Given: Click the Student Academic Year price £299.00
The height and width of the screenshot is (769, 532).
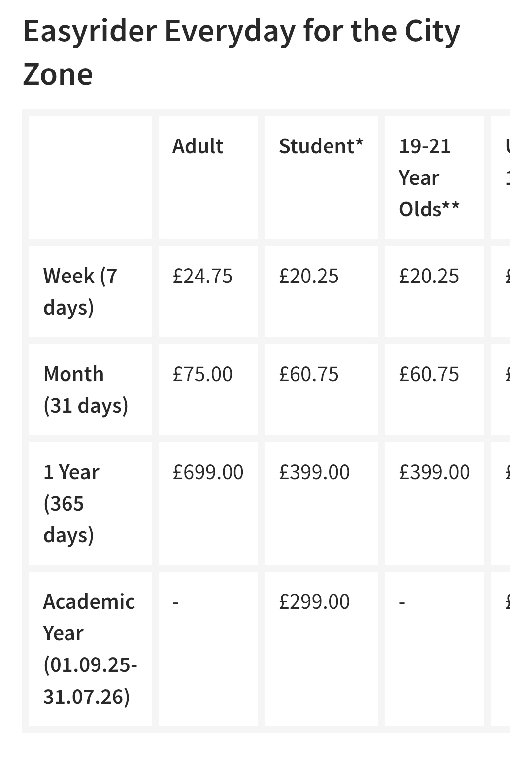Looking at the screenshot, I should pyautogui.click(x=314, y=602).
